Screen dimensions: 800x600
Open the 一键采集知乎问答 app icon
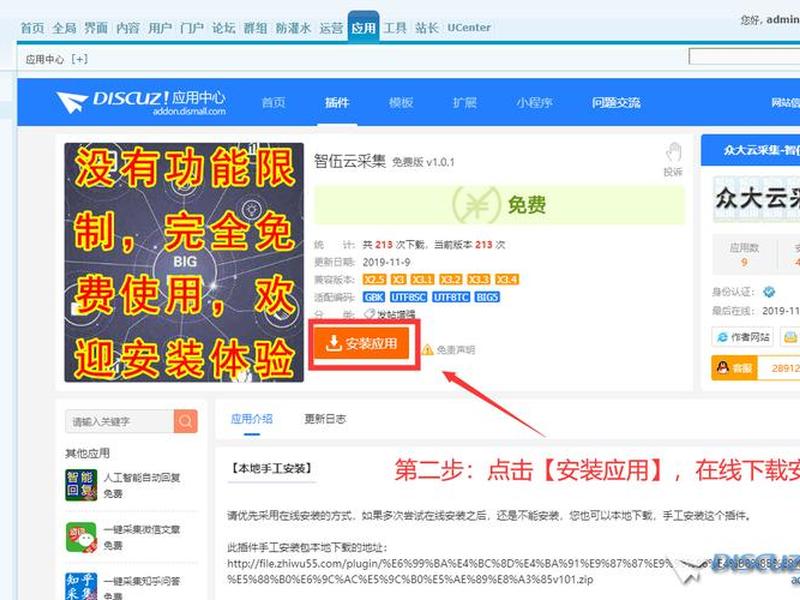(x=81, y=586)
